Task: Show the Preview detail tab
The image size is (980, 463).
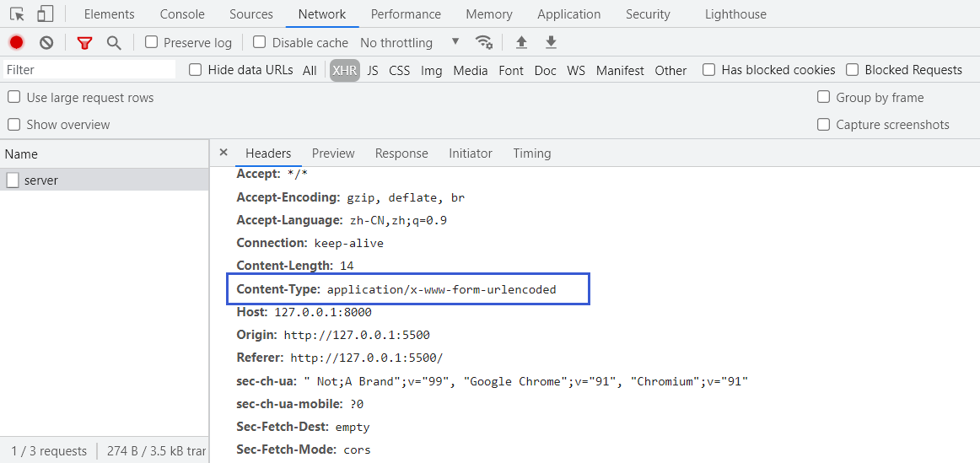Action: (x=333, y=153)
